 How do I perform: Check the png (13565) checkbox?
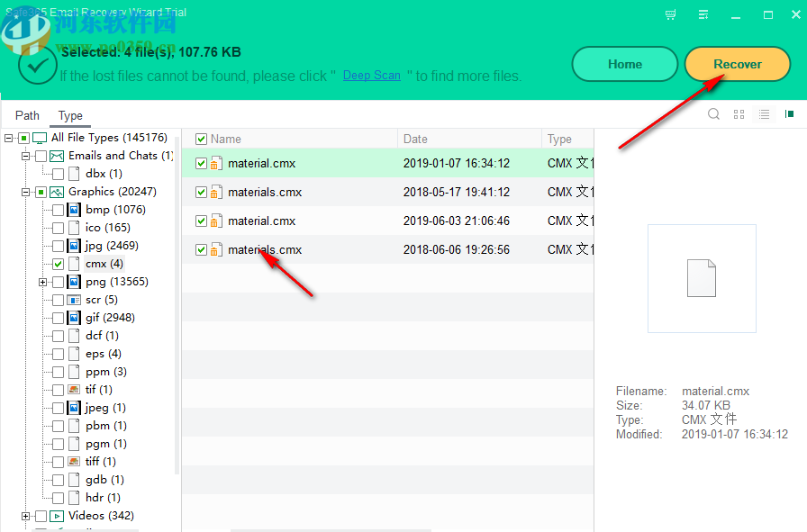[56, 281]
